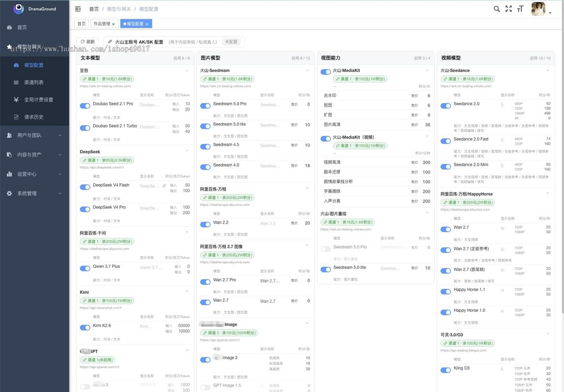Toggle Doubao Seed 2.1 Pro model

point(85,106)
